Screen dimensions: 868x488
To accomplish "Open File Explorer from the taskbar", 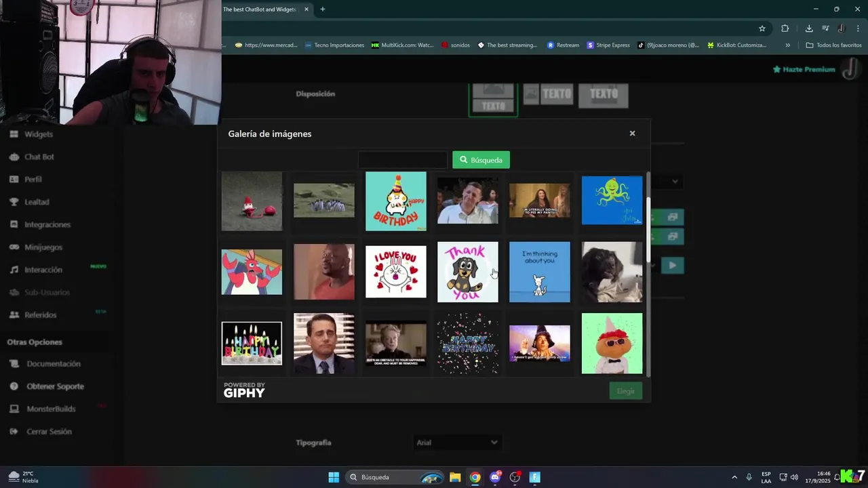I will [455, 477].
